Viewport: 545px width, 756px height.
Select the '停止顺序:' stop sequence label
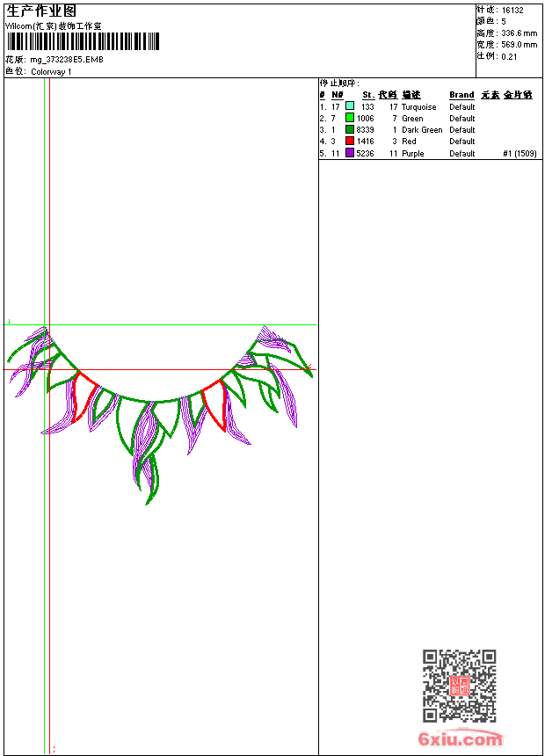[339, 84]
